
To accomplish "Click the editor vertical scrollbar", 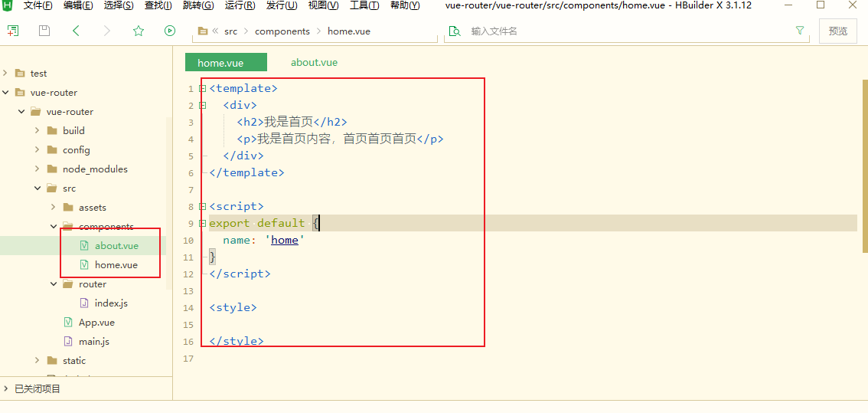I will (x=865, y=166).
